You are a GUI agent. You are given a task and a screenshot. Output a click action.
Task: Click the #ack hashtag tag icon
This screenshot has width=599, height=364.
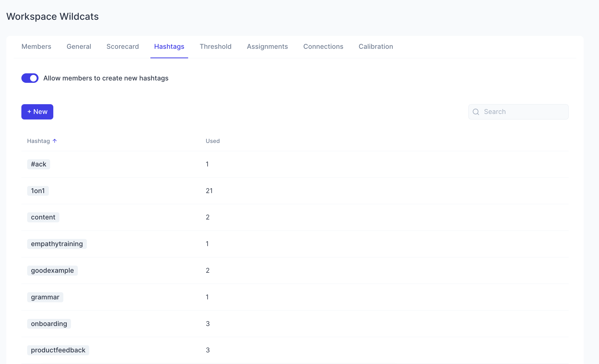pos(39,164)
